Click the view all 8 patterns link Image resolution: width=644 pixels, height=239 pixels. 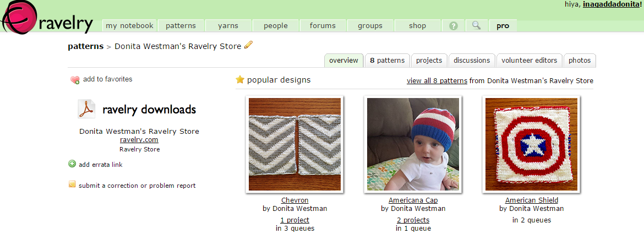pyautogui.click(x=437, y=81)
